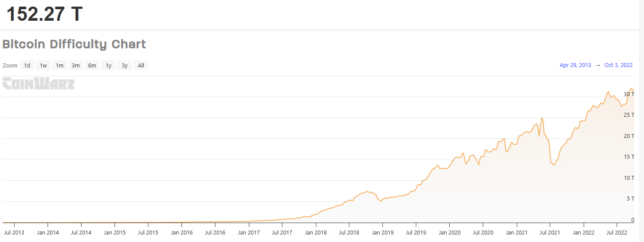Click the chart's highest peak near 30 T
644x242 pixels.
tap(632, 89)
